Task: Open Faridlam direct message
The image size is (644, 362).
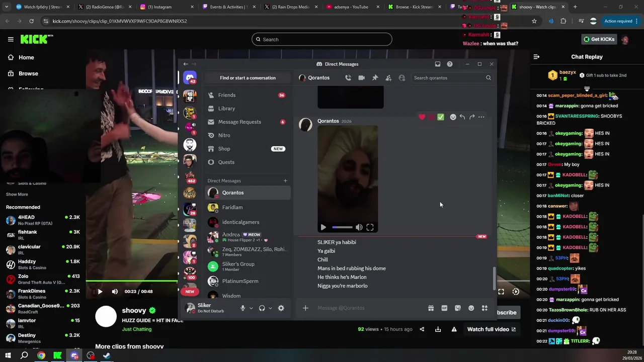Action: [x=248, y=207]
